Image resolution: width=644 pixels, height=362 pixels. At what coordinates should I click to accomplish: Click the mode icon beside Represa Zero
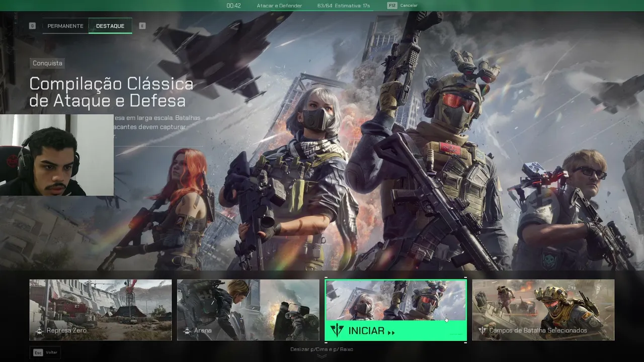point(40,331)
